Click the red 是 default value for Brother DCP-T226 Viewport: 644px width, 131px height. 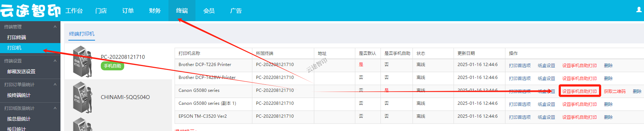click(361, 65)
